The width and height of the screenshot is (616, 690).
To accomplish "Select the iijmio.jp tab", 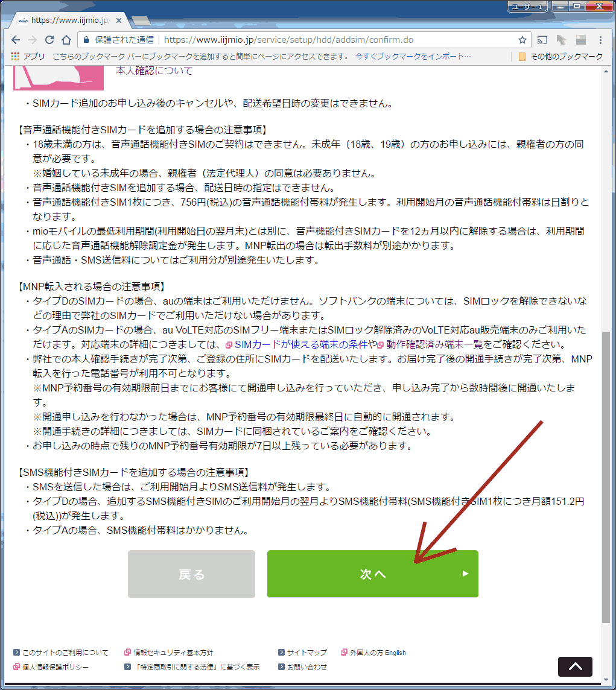I will pyautogui.click(x=66, y=21).
